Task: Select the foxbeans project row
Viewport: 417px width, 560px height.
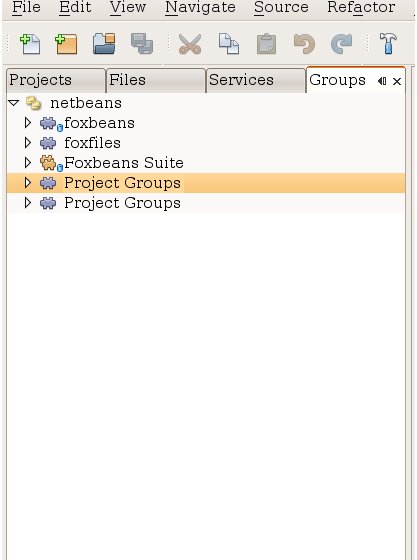Action: tap(206, 123)
